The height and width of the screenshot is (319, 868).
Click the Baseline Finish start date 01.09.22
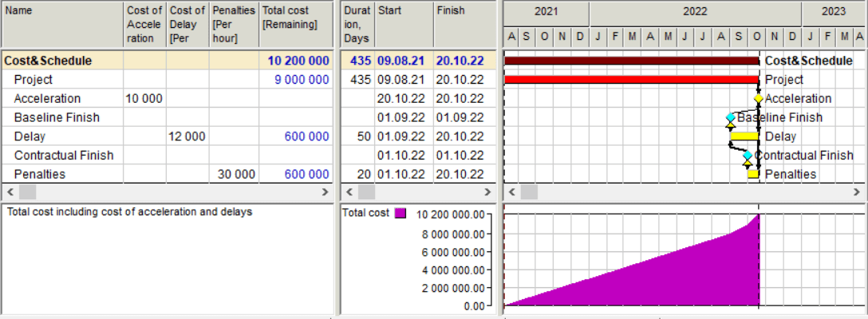[404, 117]
